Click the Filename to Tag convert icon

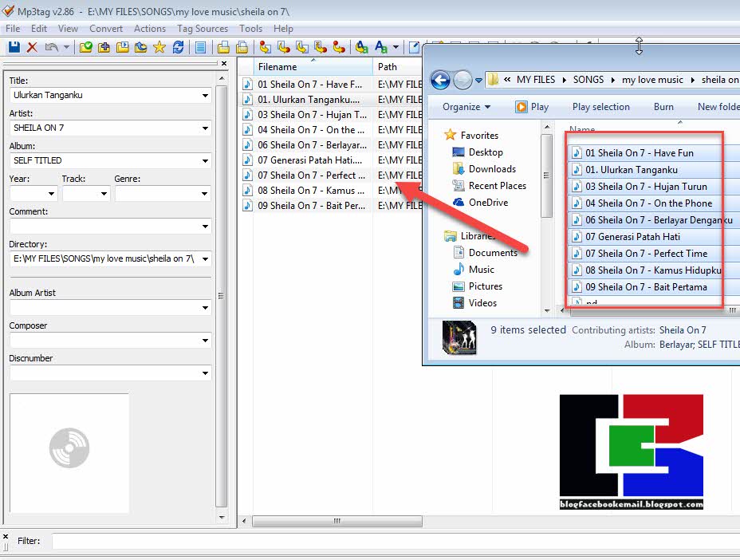click(284, 47)
